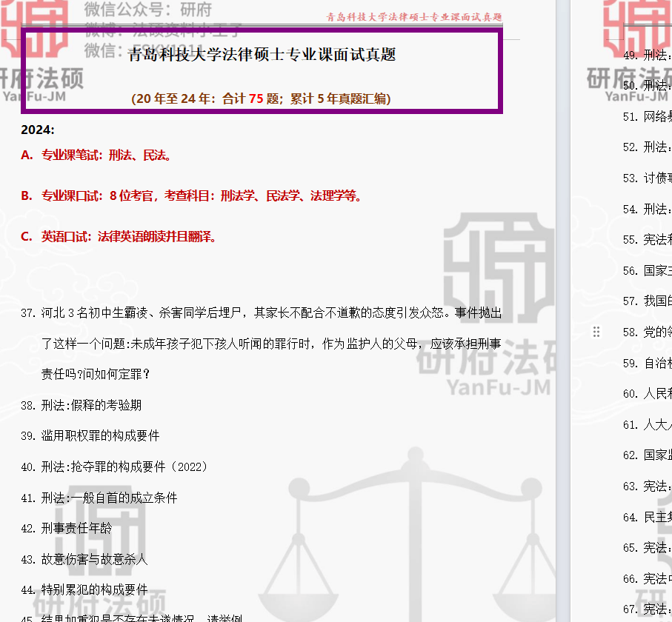Image resolution: width=672 pixels, height=622 pixels.
Task: Click question 51 starting 网络 on right page
Action: coord(647,116)
